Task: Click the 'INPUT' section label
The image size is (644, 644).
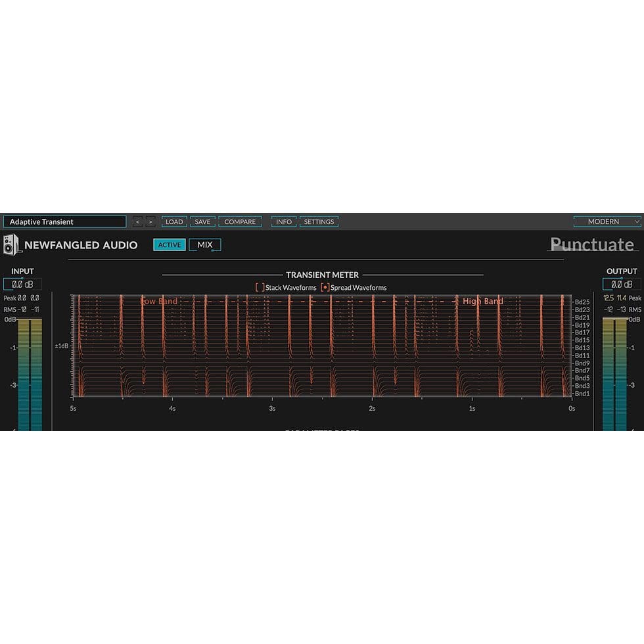Action: click(22, 271)
